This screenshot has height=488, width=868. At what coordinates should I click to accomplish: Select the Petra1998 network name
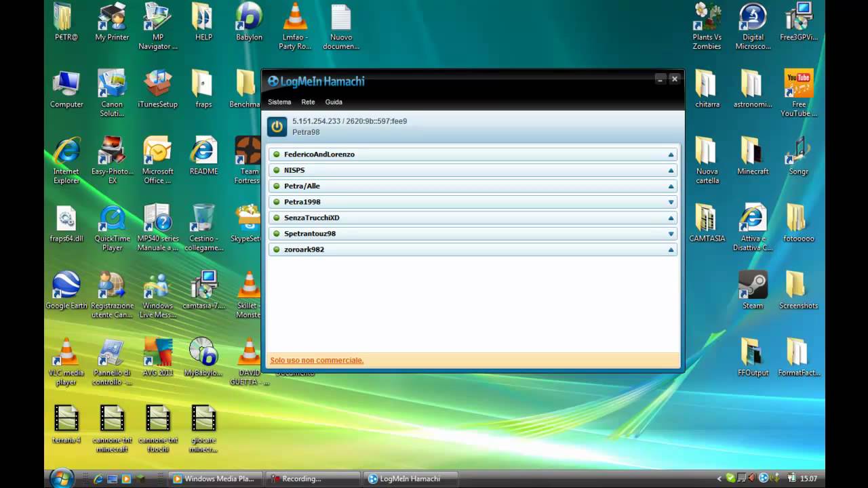click(x=302, y=202)
